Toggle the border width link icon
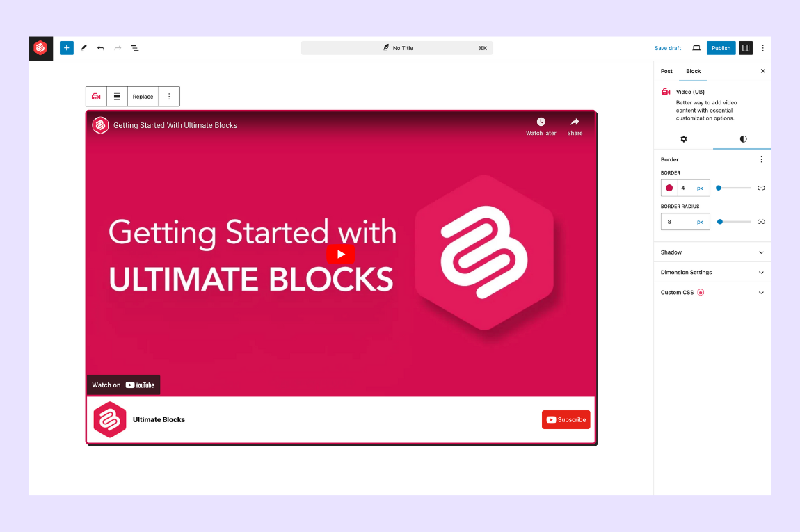The image size is (800, 532). click(x=761, y=187)
